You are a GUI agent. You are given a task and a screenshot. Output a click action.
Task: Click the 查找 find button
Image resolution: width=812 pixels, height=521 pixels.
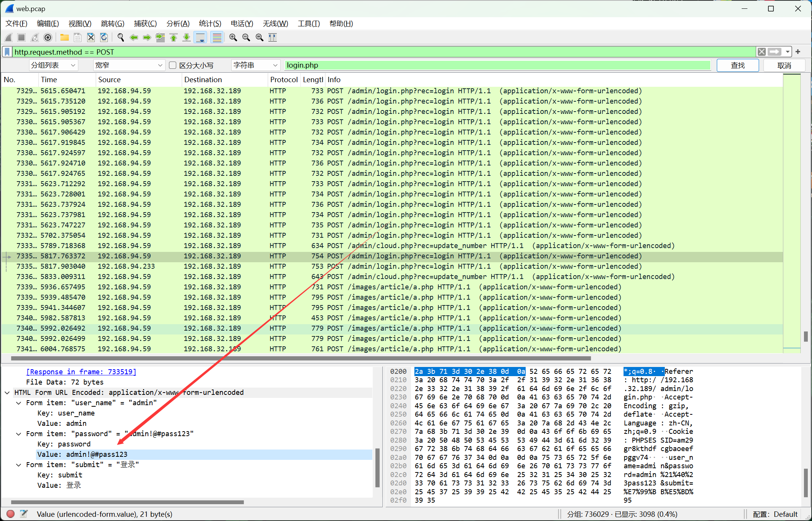pos(737,65)
